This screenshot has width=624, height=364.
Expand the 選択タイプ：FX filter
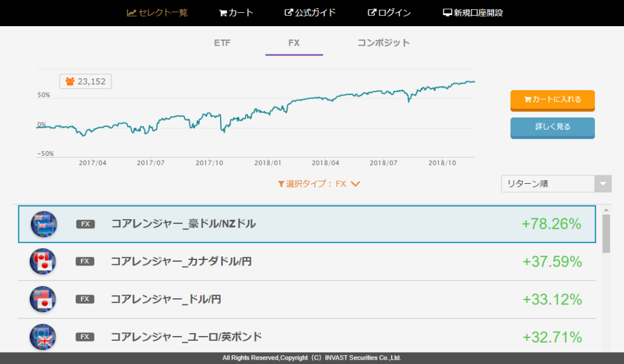319,184
